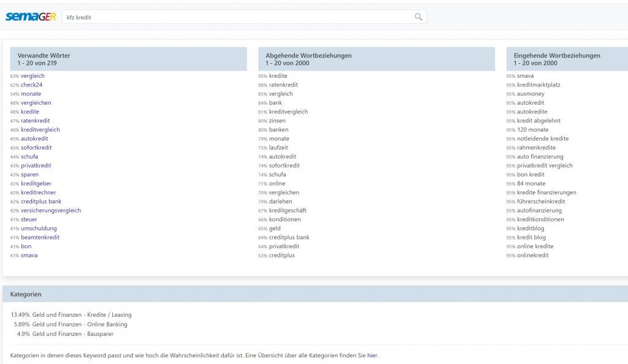The image size is (628, 364).
Task: Select 'darlehen' in Abgehende Wortbeziehungen
Action: 280,201
